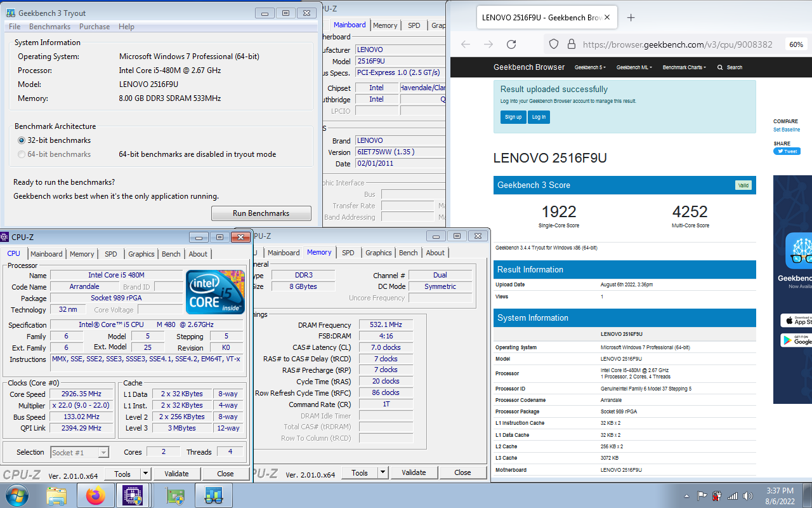Viewport: 812px width, 508px height.
Task: Open the Windows Start menu
Action: (16, 495)
